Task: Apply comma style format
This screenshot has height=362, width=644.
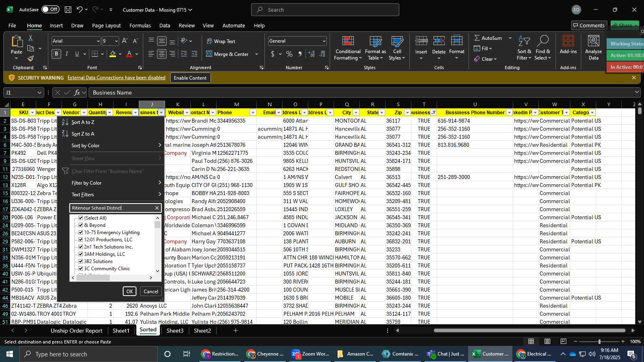Action: [300, 54]
